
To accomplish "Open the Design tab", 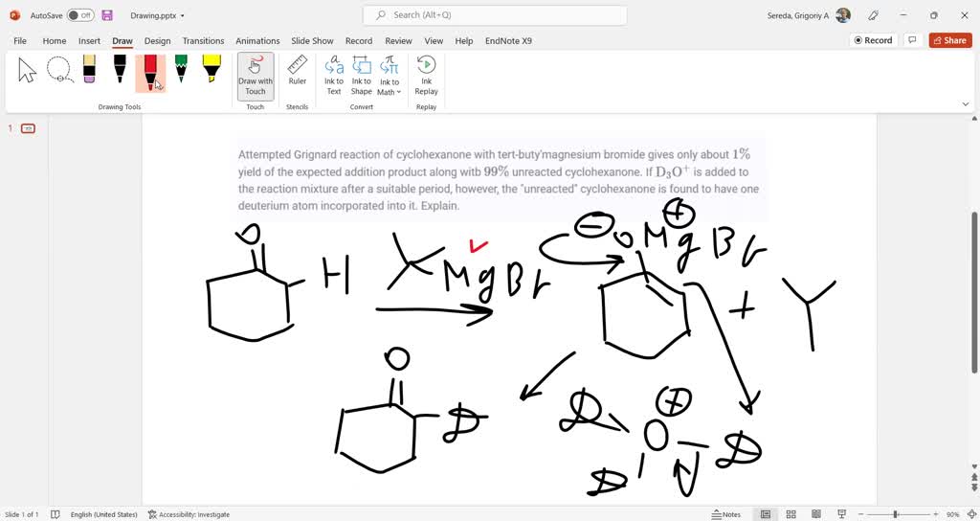I will coord(157,41).
